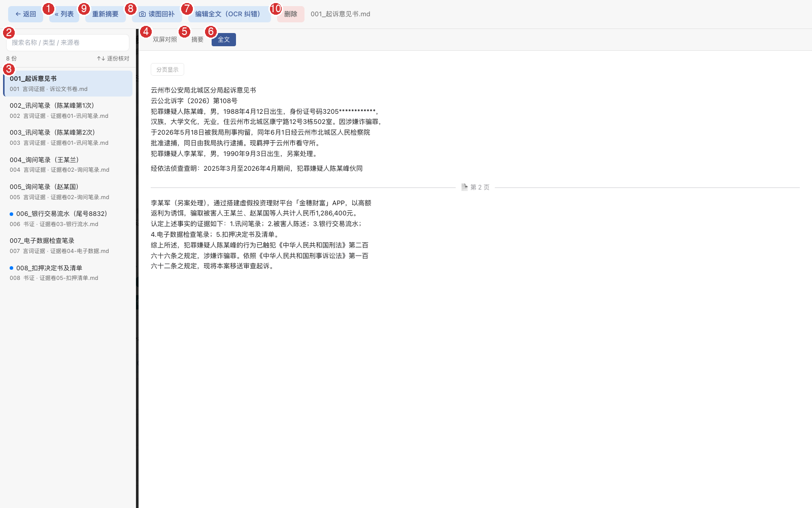The height and width of the screenshot is (508, 812).
Task: Open 007_电子数据检查笔录
Action: tap(67, 245)
